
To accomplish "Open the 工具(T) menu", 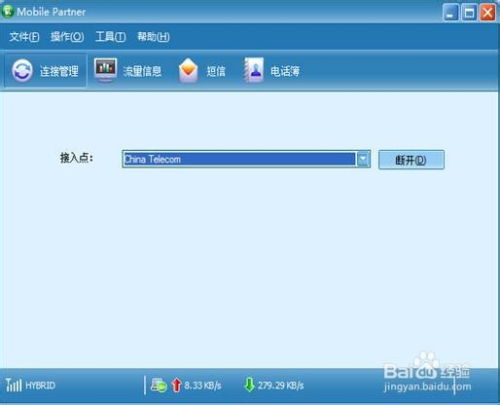I will point(111,37).
